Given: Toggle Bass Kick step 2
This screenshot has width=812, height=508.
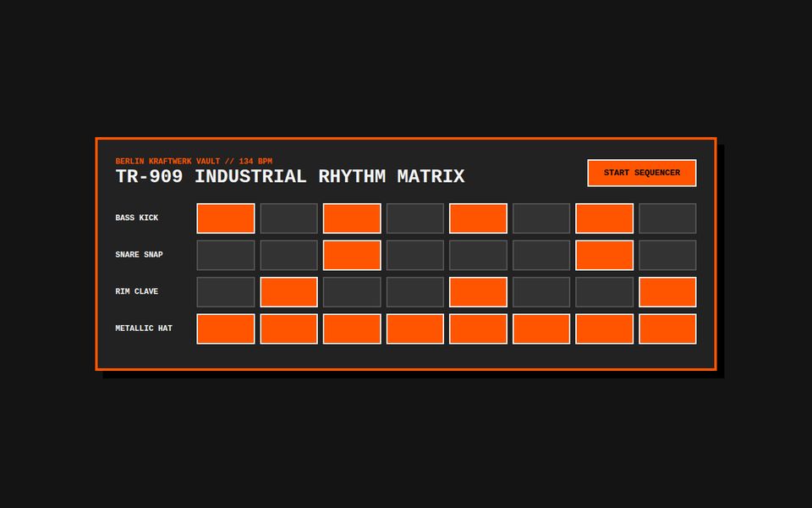Looking at the screenshot, I should point(289,218).
